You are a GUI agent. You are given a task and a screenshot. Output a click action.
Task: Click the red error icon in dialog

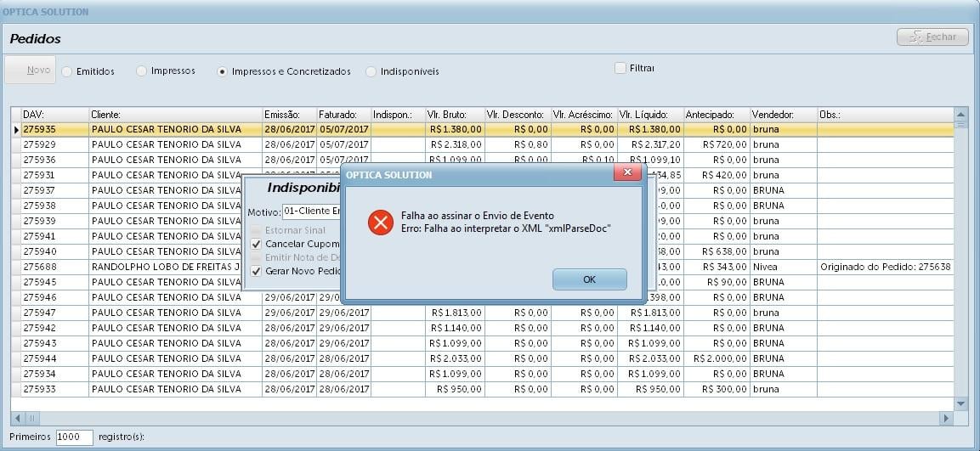click(381, 223)
